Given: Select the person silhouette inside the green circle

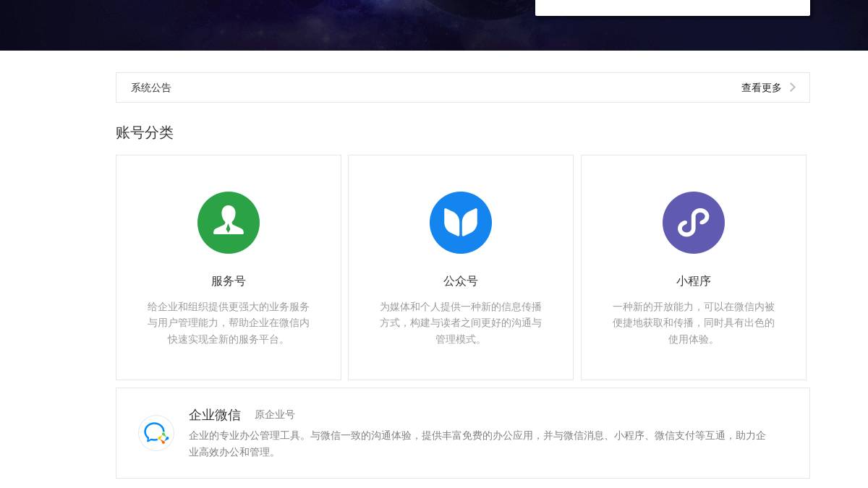Looking at the screenshot, I should tap(229, 223).
